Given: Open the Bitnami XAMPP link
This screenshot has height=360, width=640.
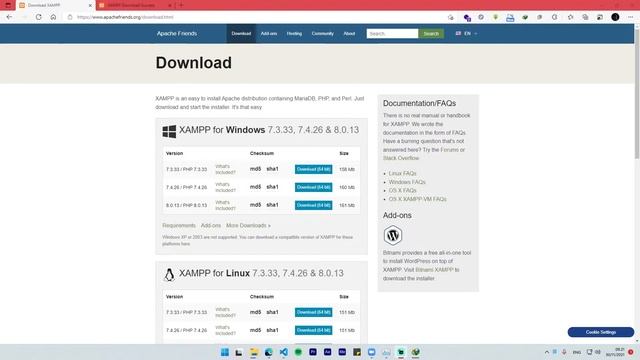Looking at the screenshot, I should pyautogui.click(x=434, y=270).
